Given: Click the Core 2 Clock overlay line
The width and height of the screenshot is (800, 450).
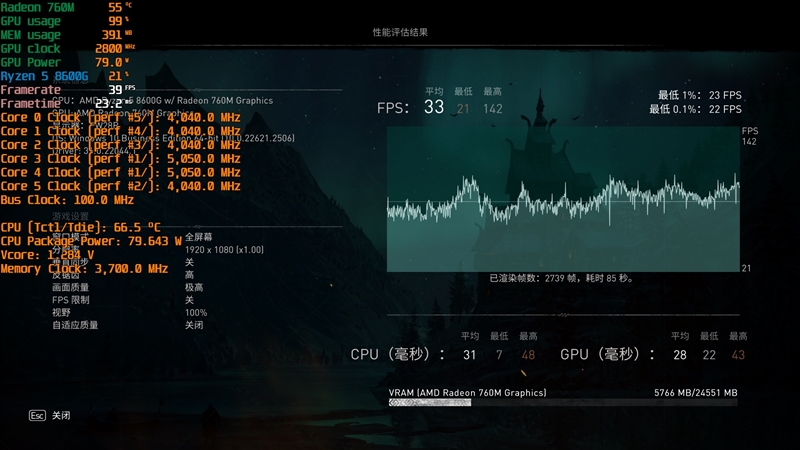Looking at the screenshot, I should click(120, 145).
